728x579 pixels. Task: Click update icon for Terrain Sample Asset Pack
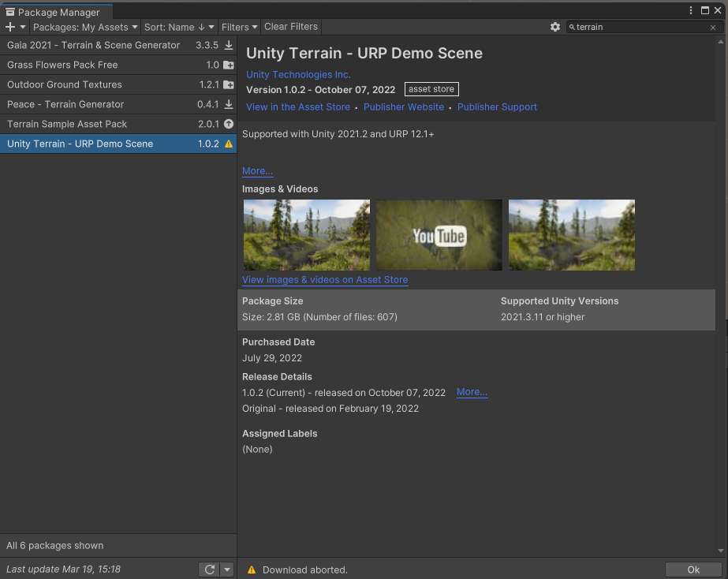point(229,124)
